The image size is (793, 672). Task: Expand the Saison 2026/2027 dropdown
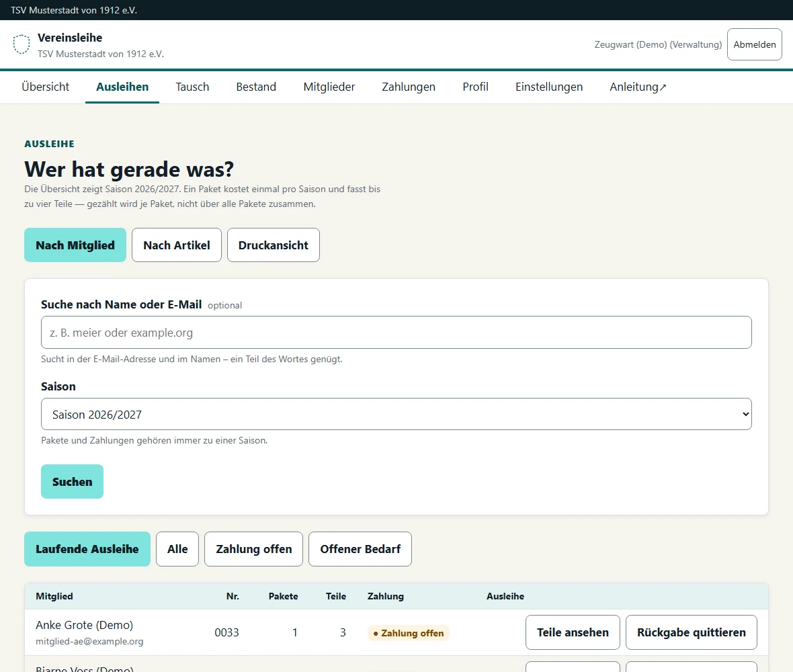396,414
